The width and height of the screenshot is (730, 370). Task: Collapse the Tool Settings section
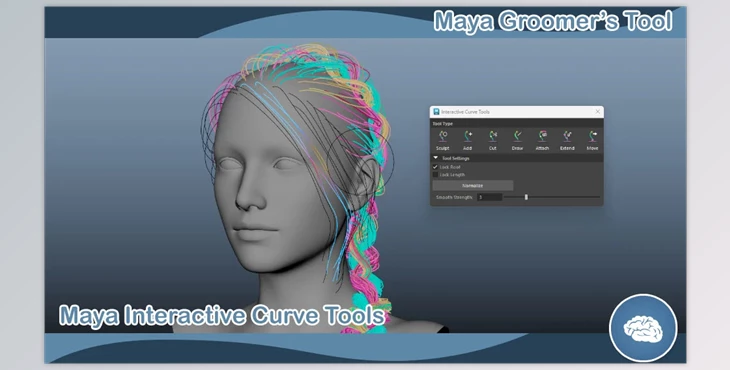[436, 158]
